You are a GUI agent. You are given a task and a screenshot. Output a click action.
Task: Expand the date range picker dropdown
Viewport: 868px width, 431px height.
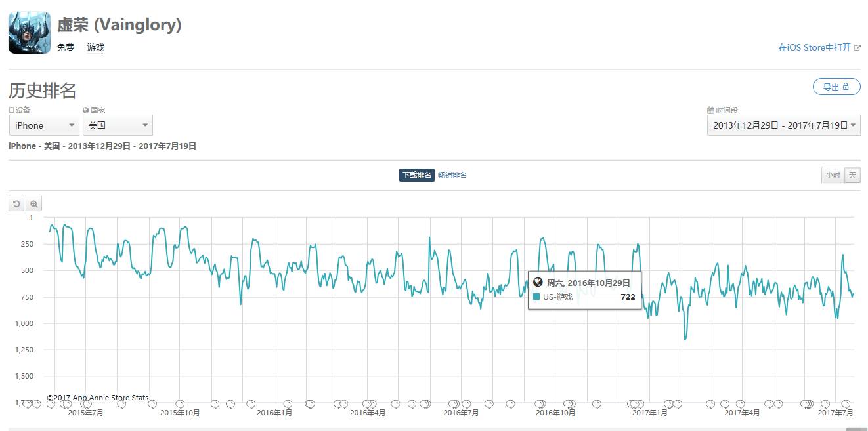coord(783,125)
